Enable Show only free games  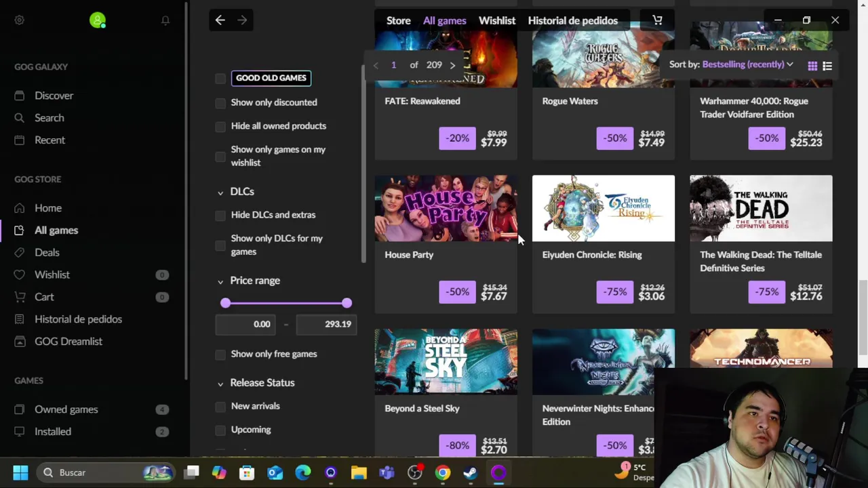tap(220, 354)
